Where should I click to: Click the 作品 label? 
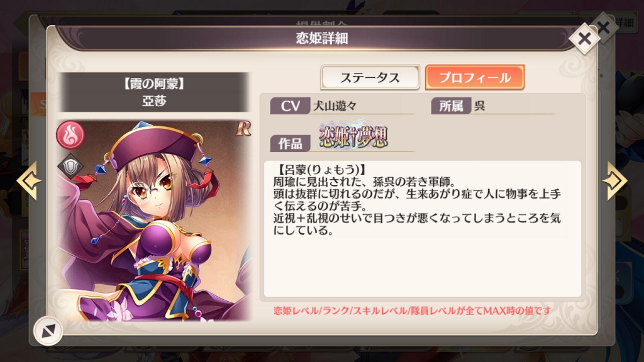point(290,143)
